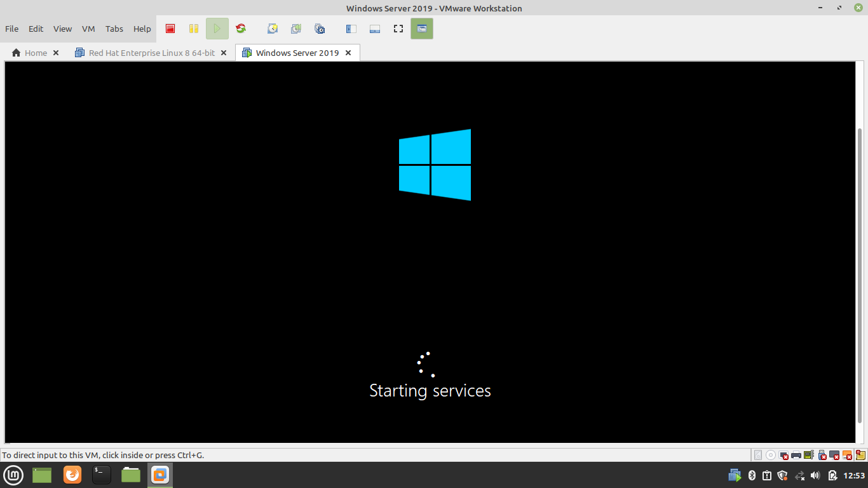Open the message log note icon
Screen dimensions: 868x488
point(860,455)
